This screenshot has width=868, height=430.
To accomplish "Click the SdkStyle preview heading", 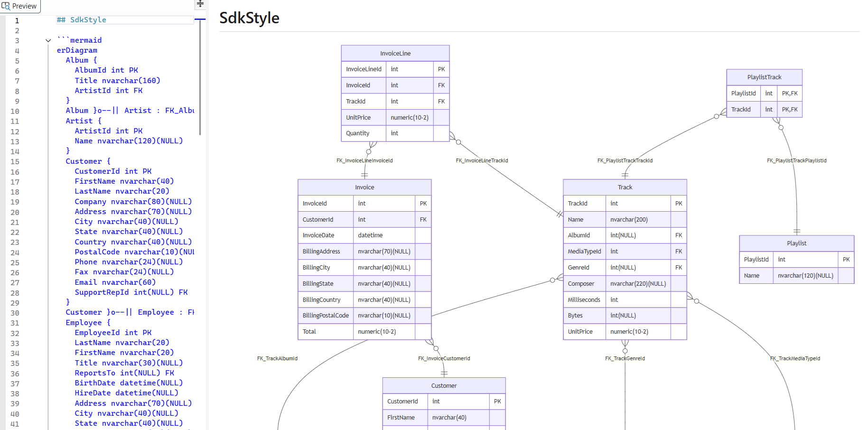I will pyautogui.click(x=249, y=18).
